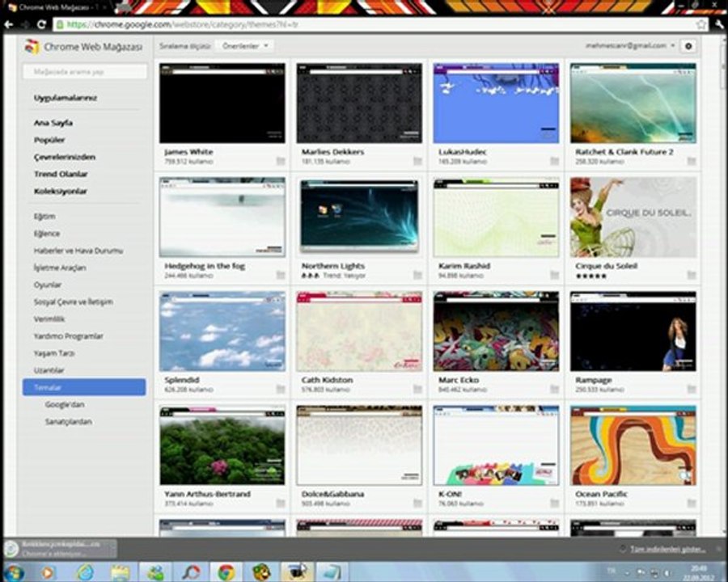728x582 pixels.
Task: Click the small icon on LukasHudec card
Action: (554, 161)
